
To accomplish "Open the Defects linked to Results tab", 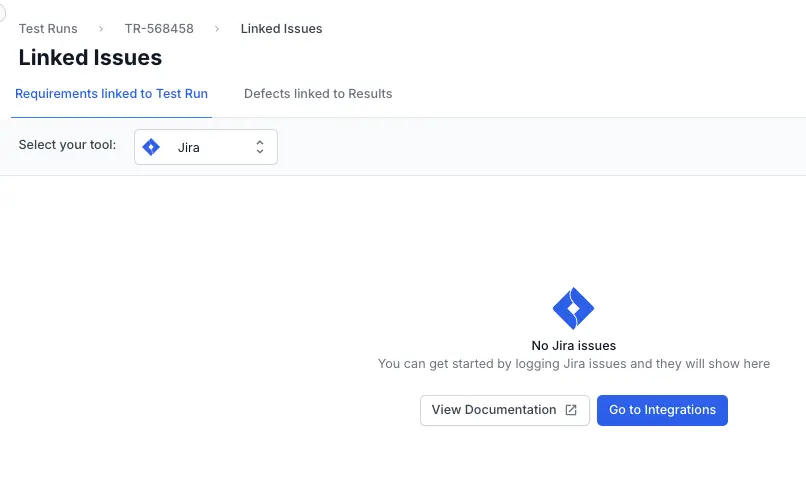I will tap(318, 94).
